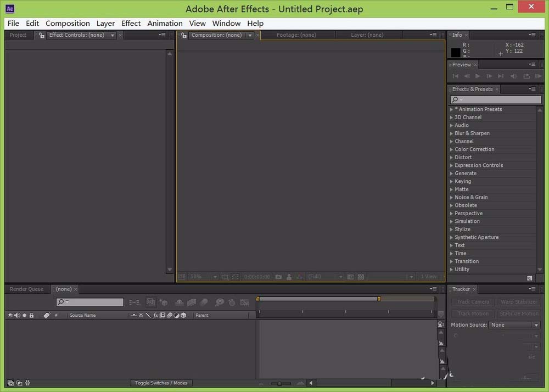Open the 1 View layout dropdown
The width and height of the screenshot is (549, 392).
click(x=432, y=277)
